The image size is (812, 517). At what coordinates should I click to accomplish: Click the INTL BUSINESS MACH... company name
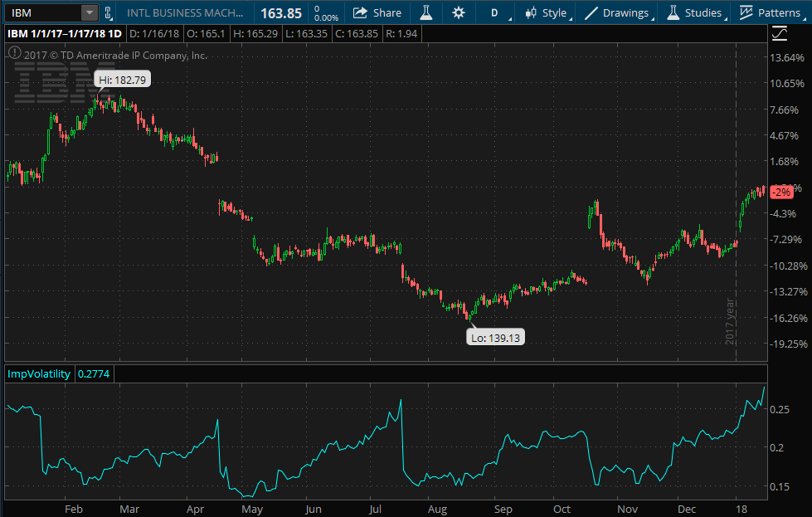[185, 12]
